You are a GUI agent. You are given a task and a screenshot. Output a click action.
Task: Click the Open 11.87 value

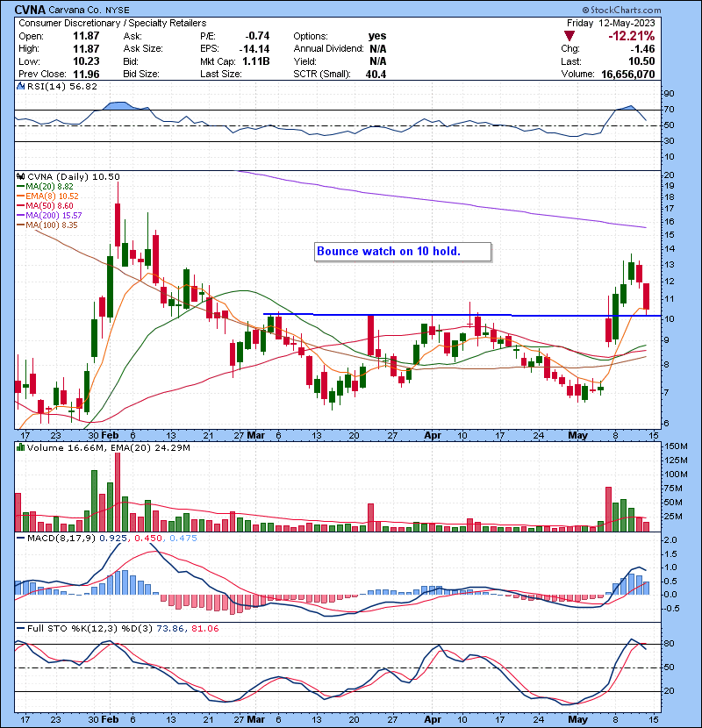coord(86,36)
